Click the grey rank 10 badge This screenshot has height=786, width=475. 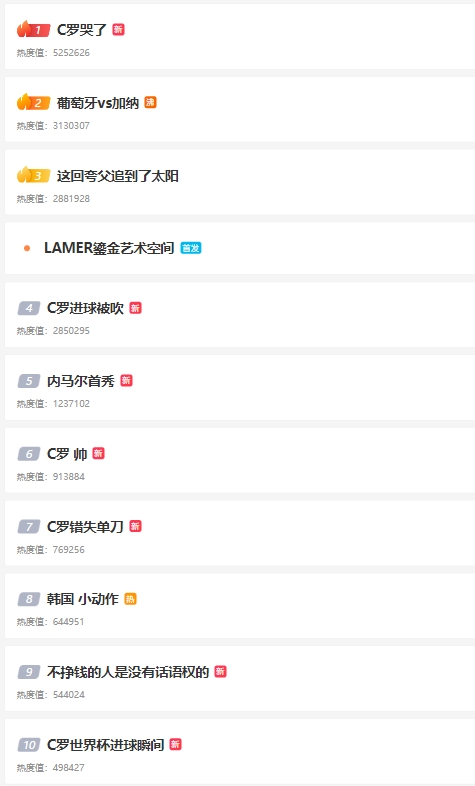click(29, 744)
